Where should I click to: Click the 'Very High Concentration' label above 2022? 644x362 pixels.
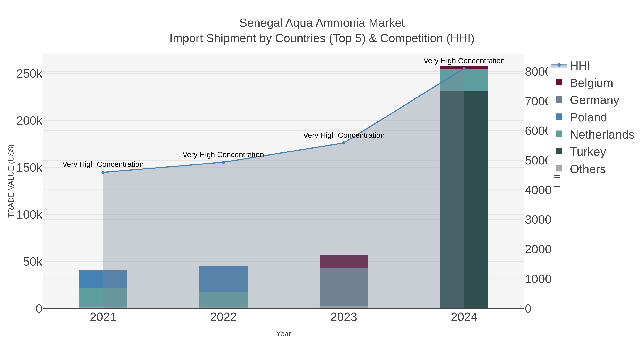pos(223,155)
